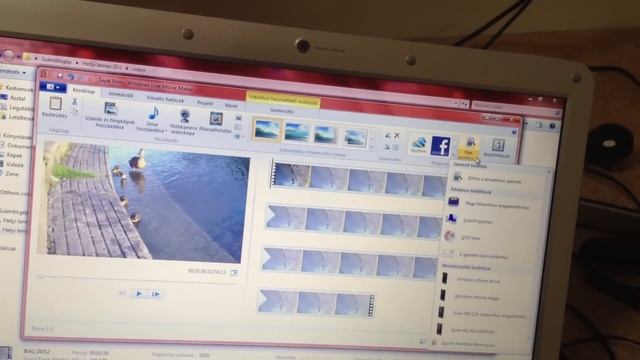
Task: Switch to the Animációk tab
Action: pyautogui.click(x=121, y=94)
